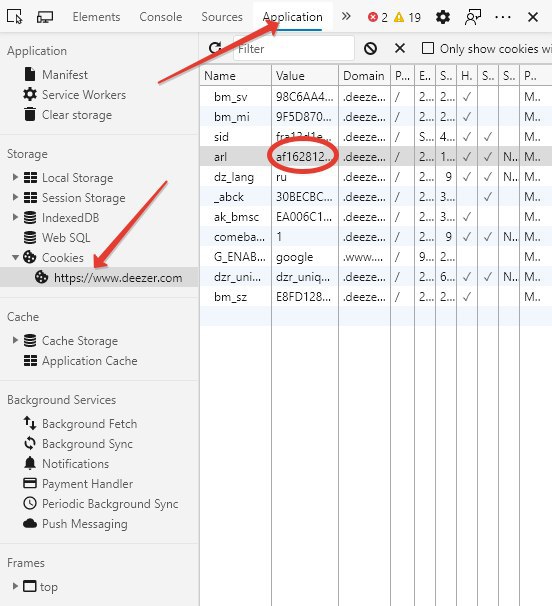552x606 pixels.
Task: Select the arl cookie name
Action: [220, 157]
